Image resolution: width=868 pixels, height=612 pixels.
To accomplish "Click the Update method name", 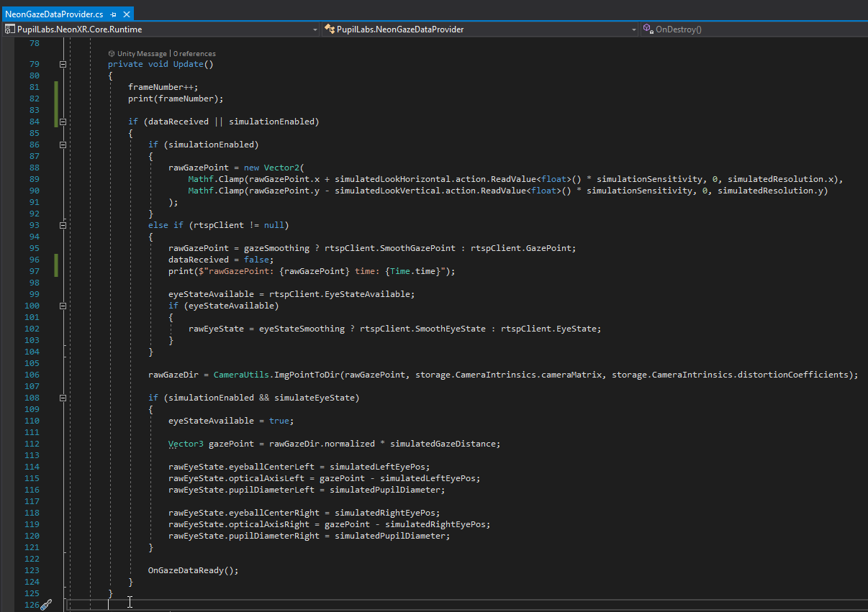I will coord(188,64).
